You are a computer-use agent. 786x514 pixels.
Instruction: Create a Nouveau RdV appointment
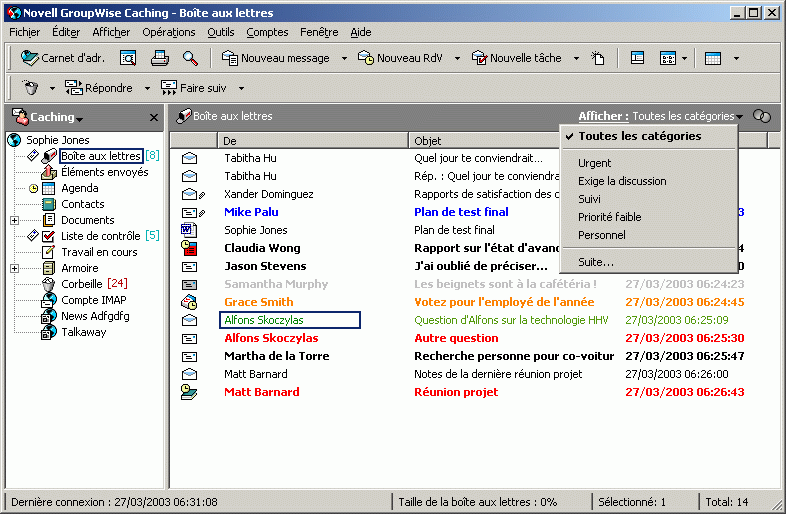coord(400,58)
